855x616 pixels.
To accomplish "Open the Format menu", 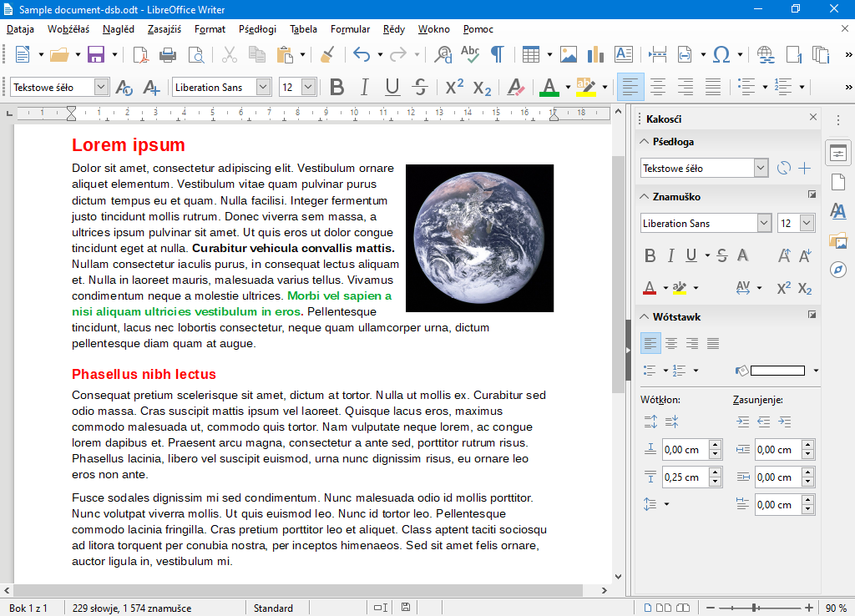I will click(x=210, y=29).
